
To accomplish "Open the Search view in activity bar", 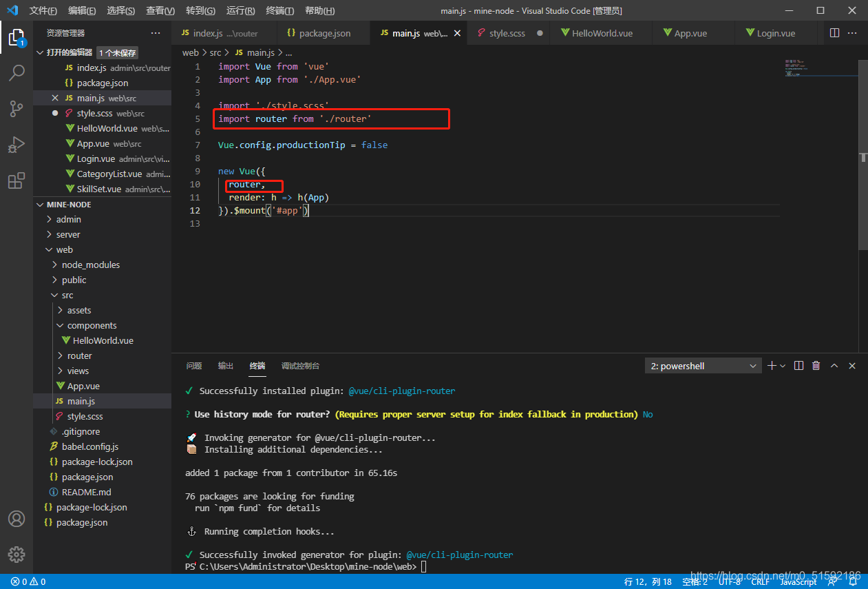I will click(x=17, y=72).
